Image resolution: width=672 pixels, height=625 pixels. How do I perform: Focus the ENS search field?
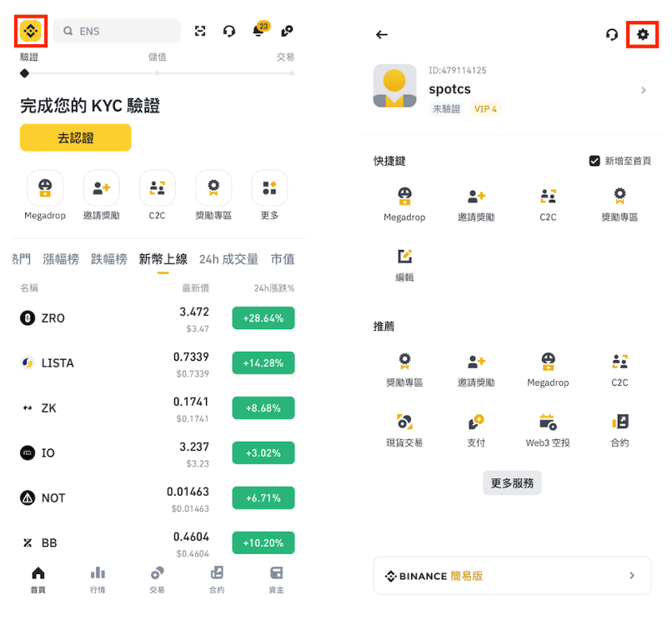(117, 31)
